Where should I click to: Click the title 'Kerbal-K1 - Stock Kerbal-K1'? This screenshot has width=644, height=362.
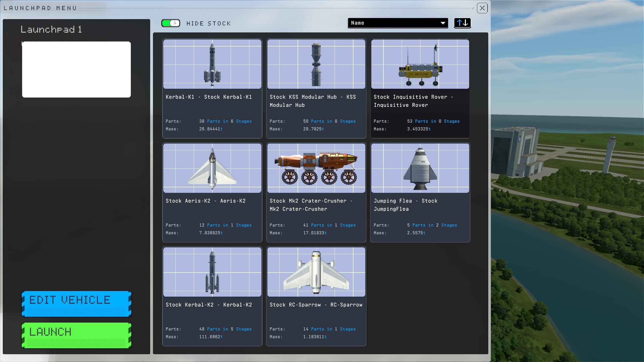(x=209, y=97)
